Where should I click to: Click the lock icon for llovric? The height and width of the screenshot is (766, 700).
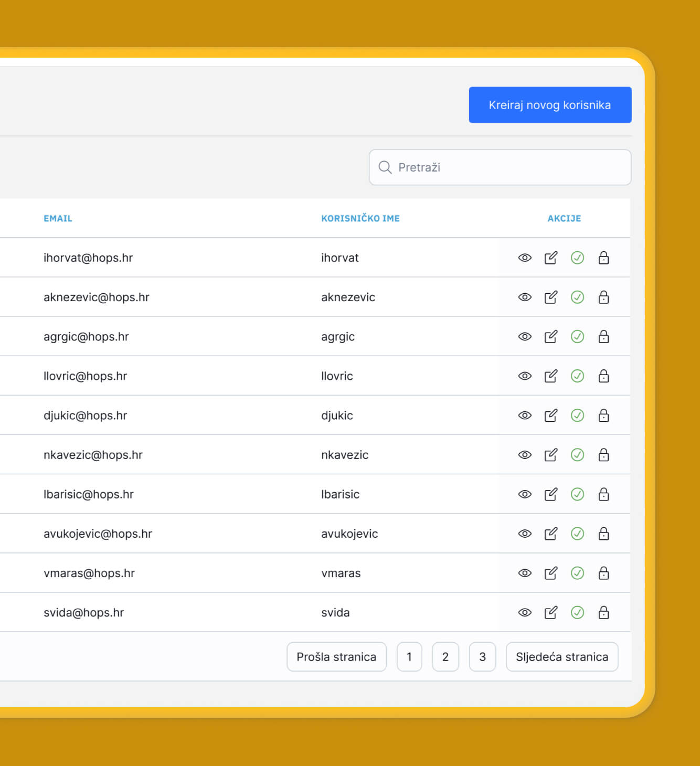coord(603,376)
